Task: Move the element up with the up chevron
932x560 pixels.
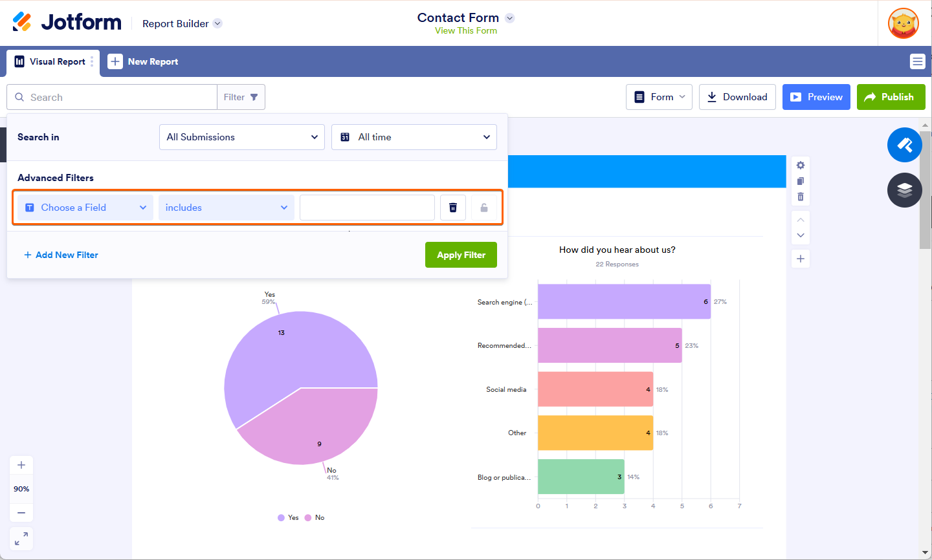Action: (x=801, y=220)
